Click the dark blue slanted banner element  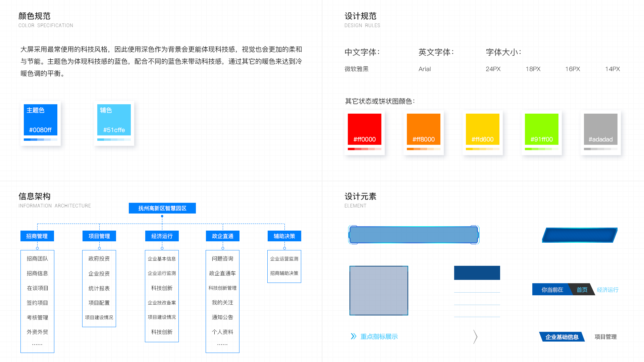click(580, 235)
